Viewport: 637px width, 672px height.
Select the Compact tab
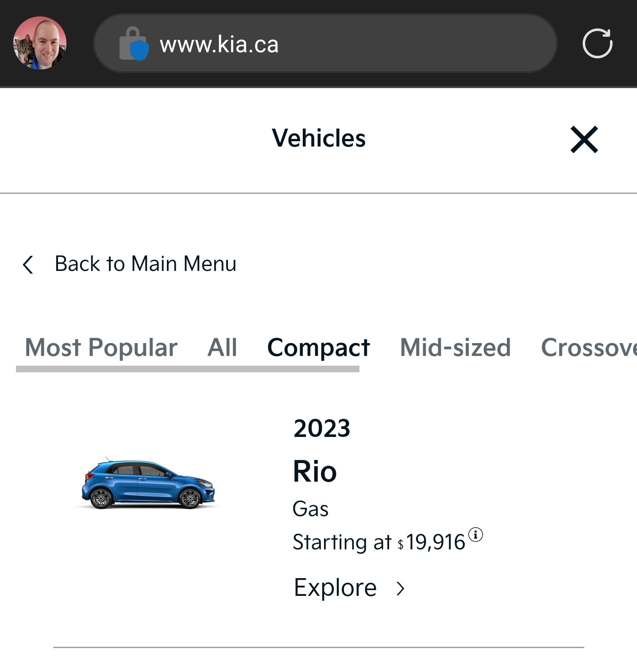tap(318, 348)
